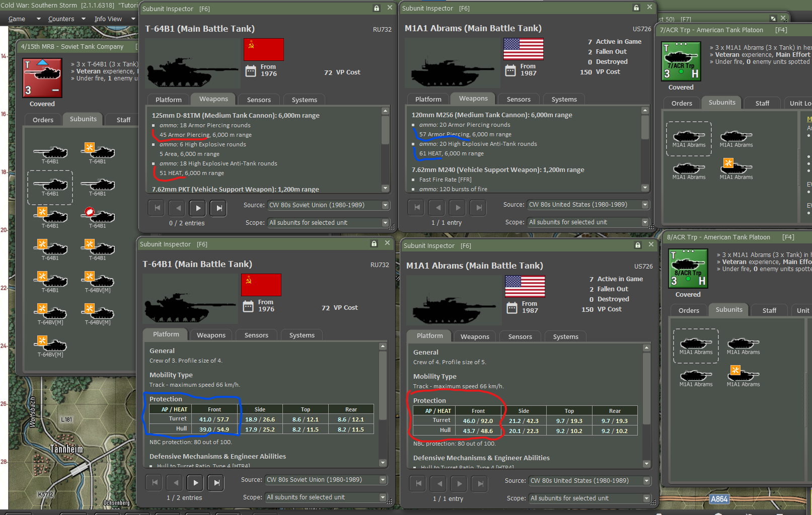Open Scope dropdown in M1A1 Platform inspector

point(590,498)
